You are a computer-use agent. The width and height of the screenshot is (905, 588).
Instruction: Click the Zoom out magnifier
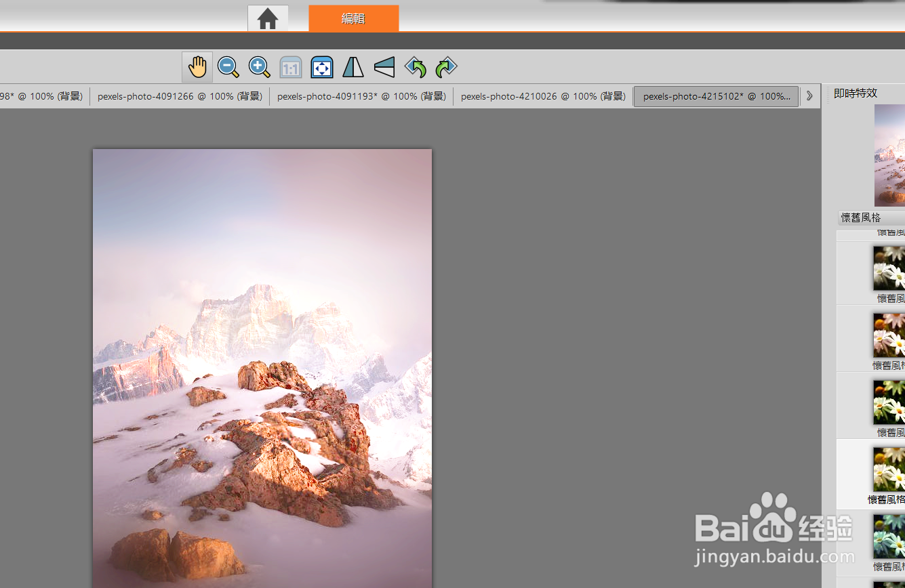228,67
